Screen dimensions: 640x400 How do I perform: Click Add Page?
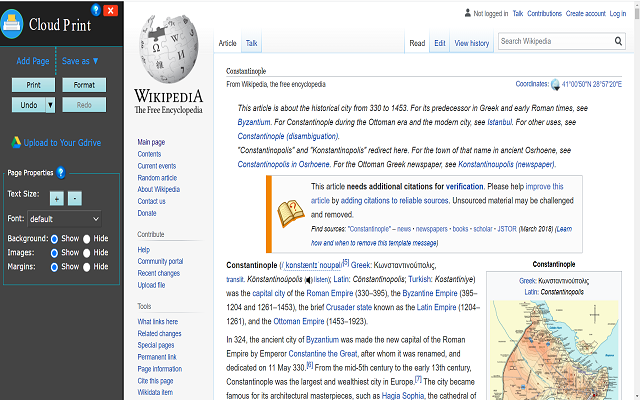click(x=33, y=61)
